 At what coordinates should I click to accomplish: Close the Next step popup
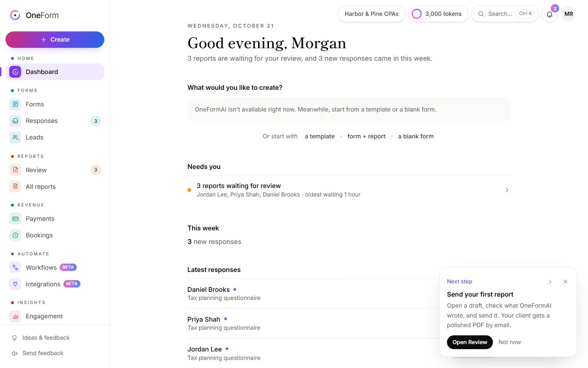tap(565, 282)
